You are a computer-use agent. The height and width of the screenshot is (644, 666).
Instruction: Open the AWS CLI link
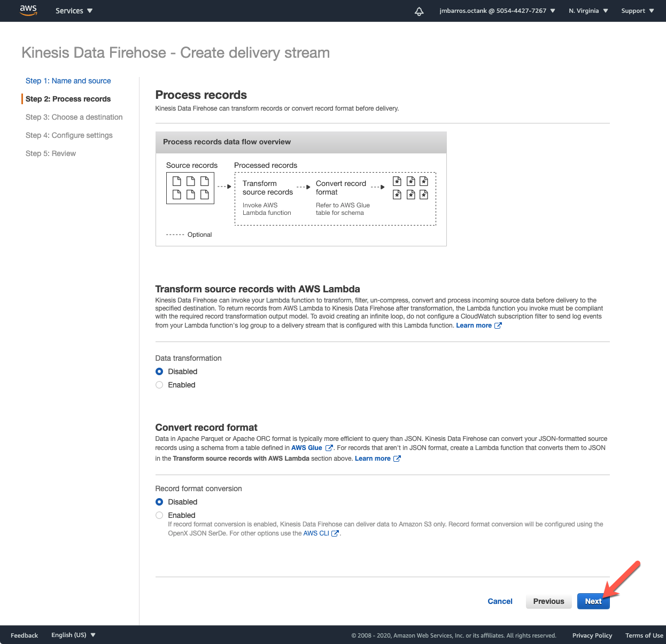316,533
